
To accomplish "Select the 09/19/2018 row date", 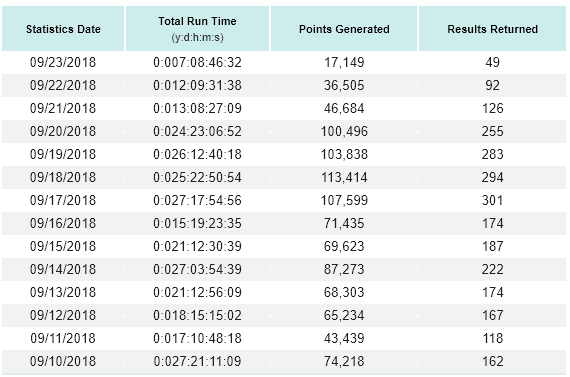I will [x=63, y=154].
